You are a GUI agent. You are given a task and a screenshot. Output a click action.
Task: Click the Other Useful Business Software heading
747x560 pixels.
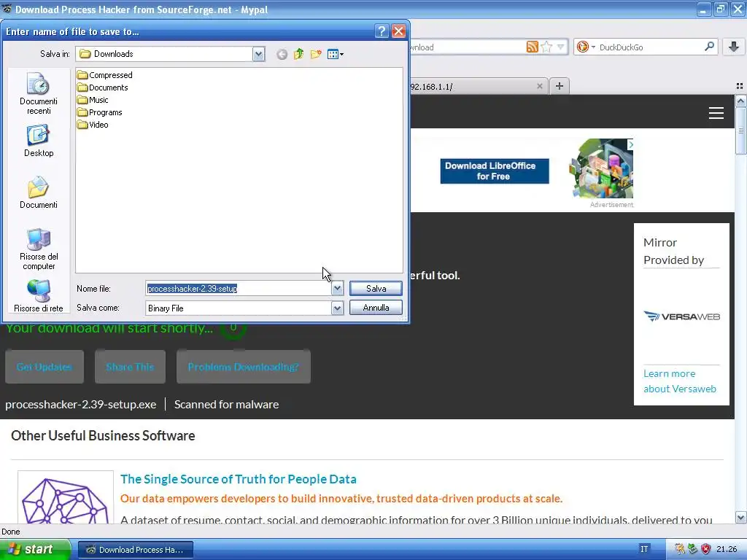pos(103,436)
